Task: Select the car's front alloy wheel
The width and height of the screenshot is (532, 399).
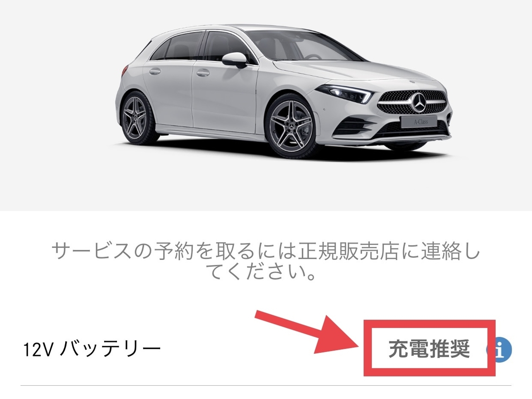Action: click(x=291, y=125)
